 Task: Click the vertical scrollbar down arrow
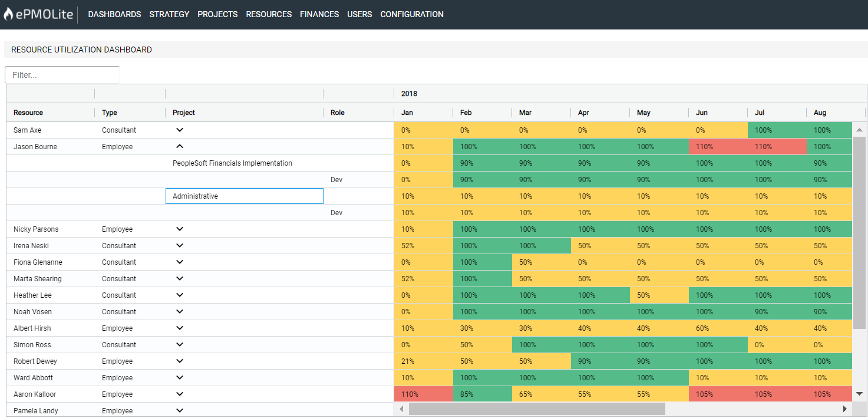[859, 394]
